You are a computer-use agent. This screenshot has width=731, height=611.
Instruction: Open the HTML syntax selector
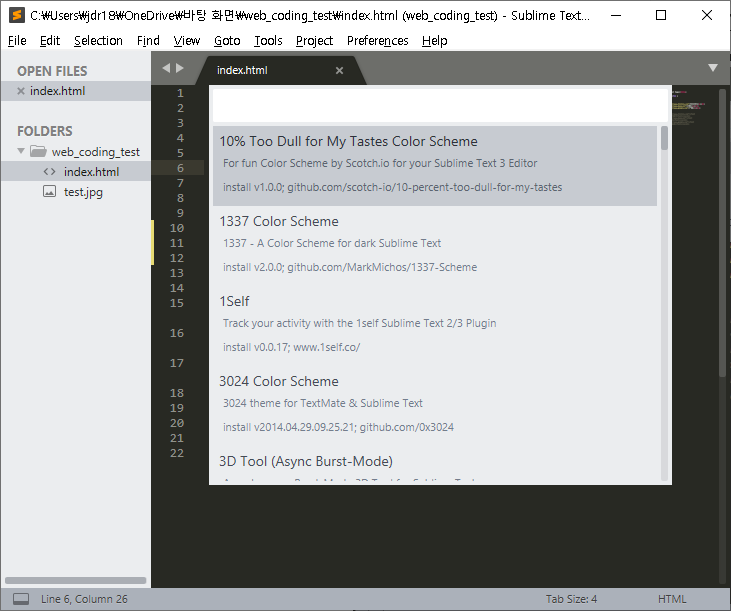672,599
